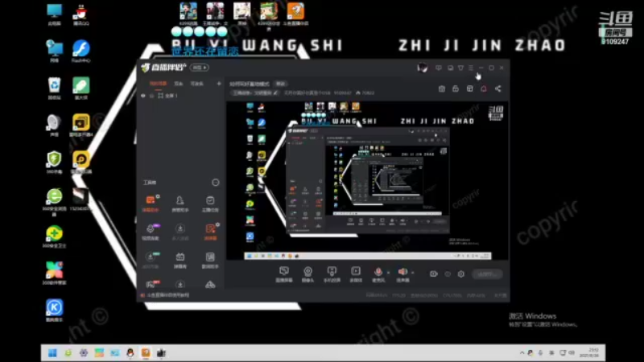Switch to the first orange scene tab
This screenshot has height=362, width=644.
[158, 84]
